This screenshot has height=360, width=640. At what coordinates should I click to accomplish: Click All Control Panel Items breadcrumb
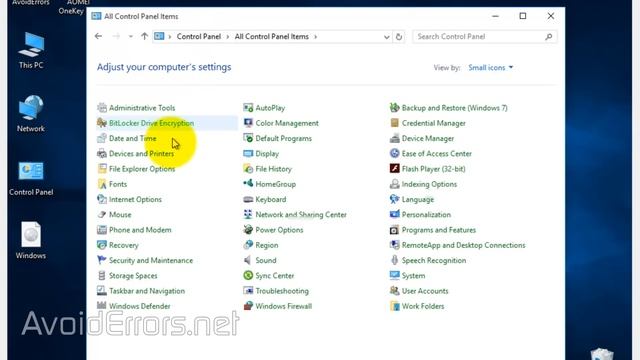(x=271, y=36)
